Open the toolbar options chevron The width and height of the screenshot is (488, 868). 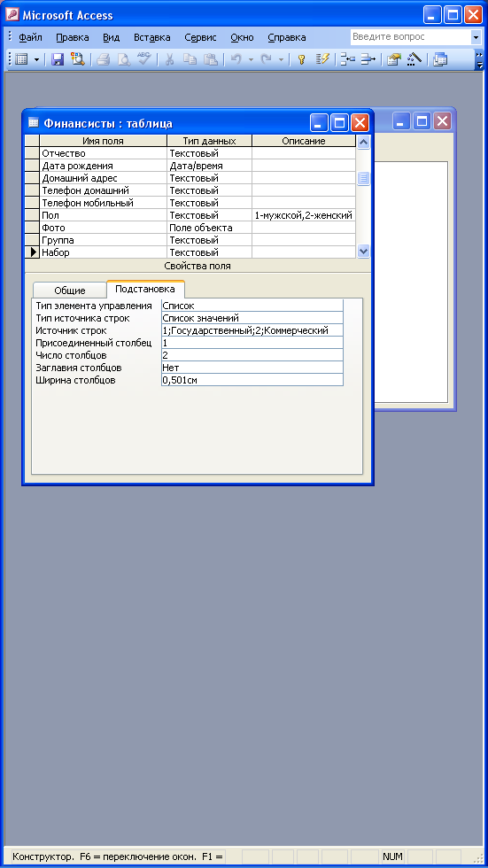(479, 59)
